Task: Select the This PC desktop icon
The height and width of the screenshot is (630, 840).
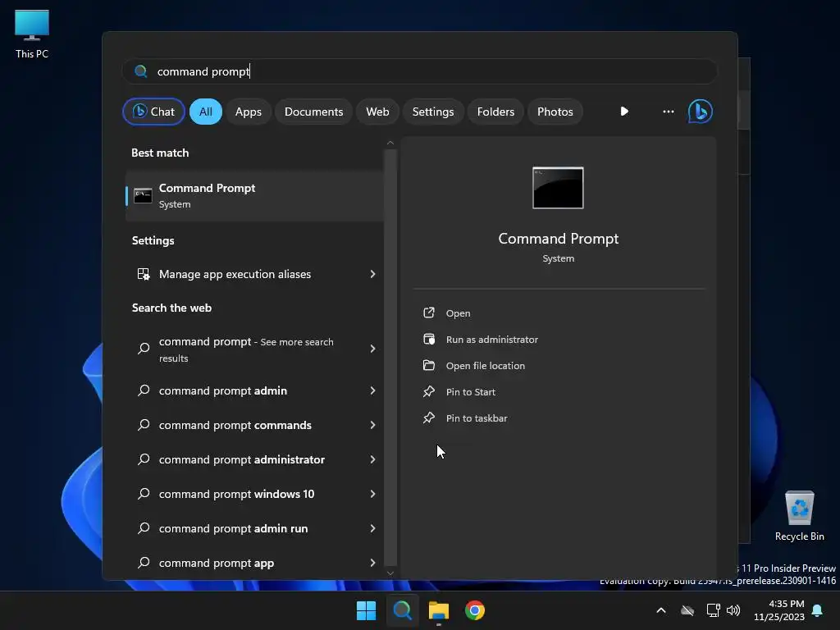Action: (32, 34)
